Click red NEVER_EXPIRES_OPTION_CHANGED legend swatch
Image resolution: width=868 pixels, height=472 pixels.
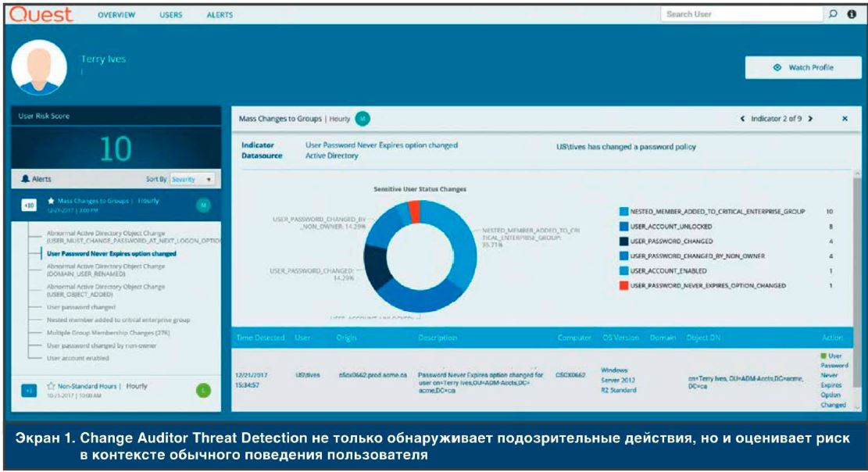click(x=624, y=286)
